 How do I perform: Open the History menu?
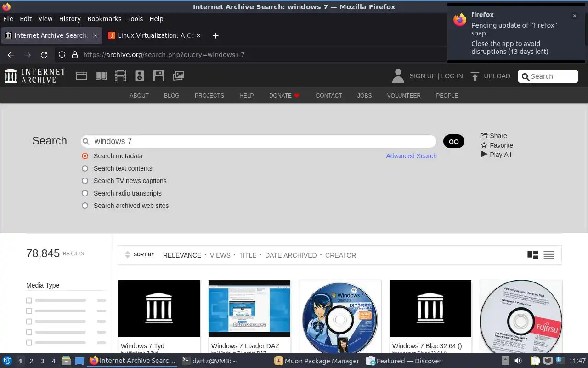(x=70, y=19)
